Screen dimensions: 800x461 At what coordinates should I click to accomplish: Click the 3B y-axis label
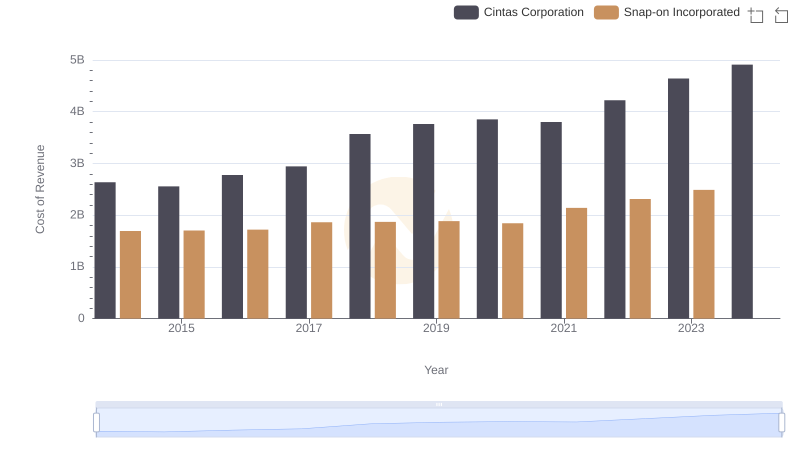point(77,163)
